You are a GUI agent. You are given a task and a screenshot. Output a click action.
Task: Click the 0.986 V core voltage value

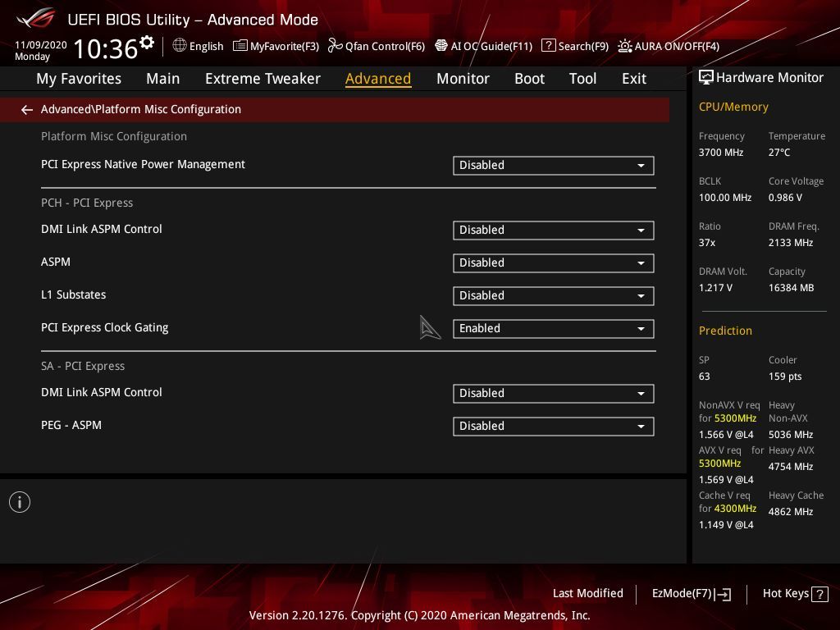click(785, 198)
